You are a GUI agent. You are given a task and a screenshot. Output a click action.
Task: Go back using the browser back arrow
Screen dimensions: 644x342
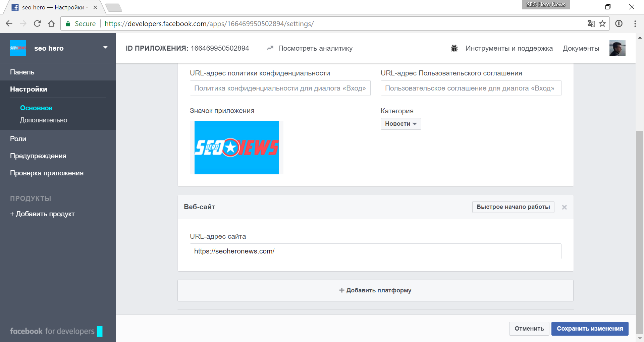coord(9,23)
